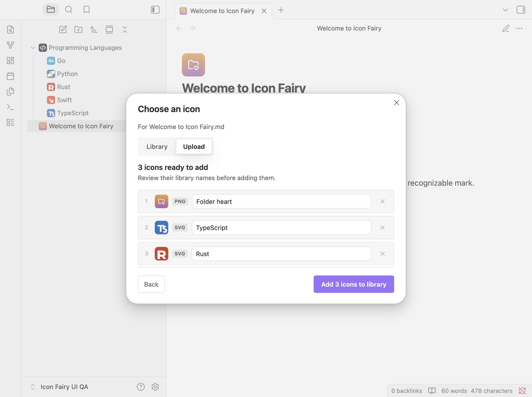Open daily note calendar icon
The image size is (532, 397).
pos(10,76)
